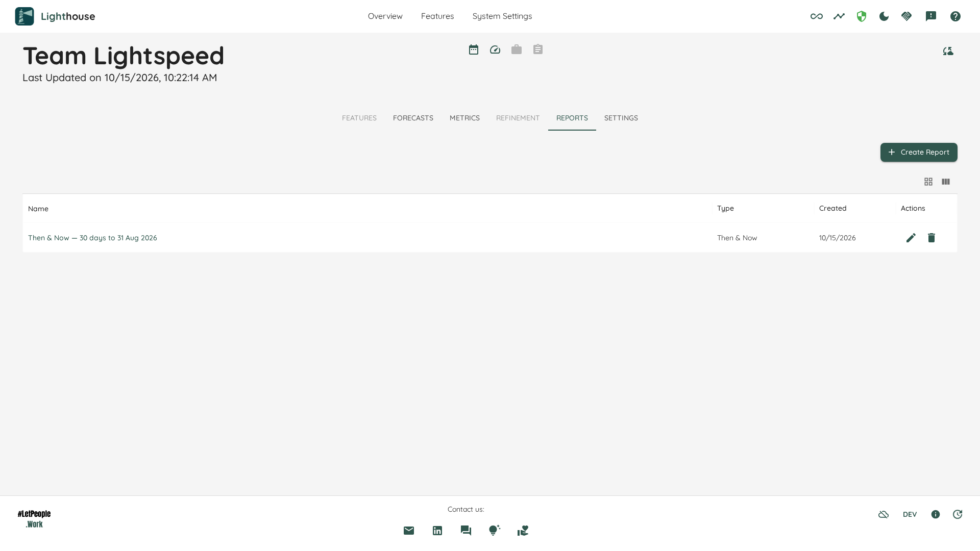Screen dimensions: 980x551
Task: Open help with the question mark icon
Action: coord(955,16)
